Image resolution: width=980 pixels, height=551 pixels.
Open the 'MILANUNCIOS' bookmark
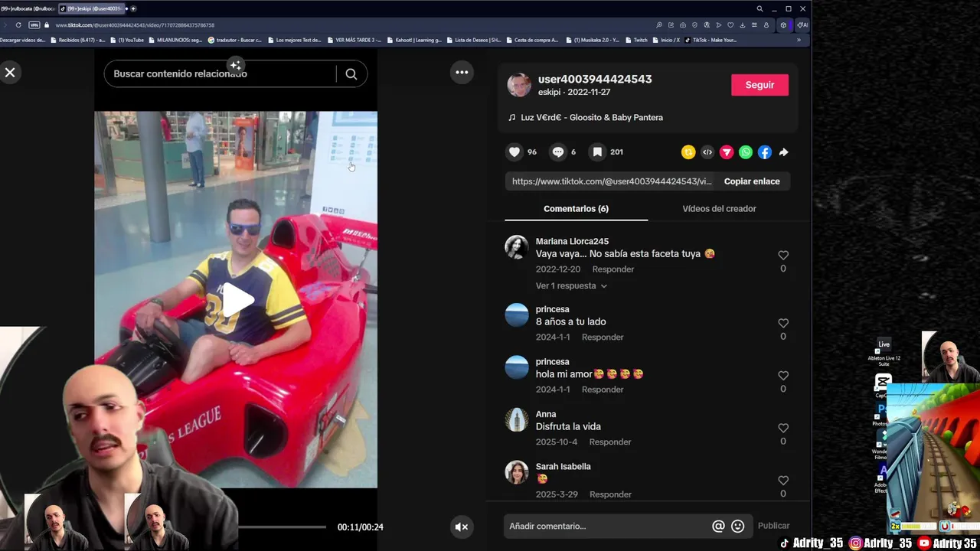point(176,40)
